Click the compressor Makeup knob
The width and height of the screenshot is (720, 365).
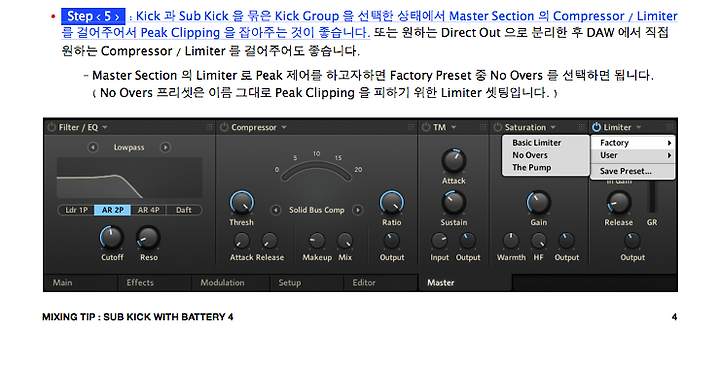[317, 240]
